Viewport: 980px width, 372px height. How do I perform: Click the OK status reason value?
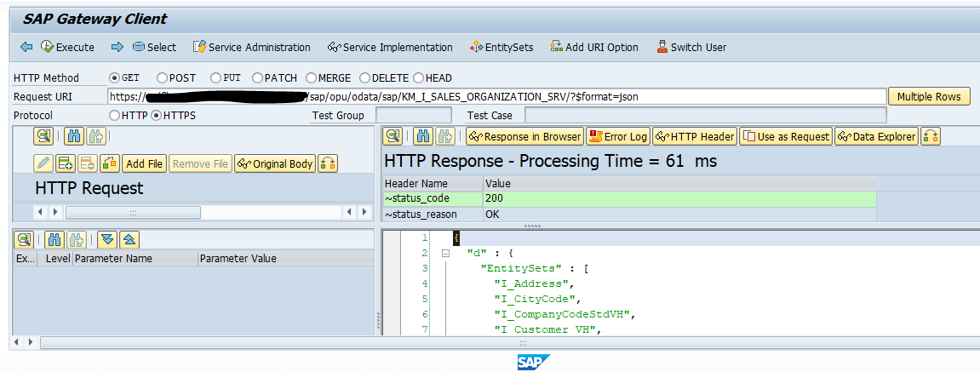click(x=680, y=215)
